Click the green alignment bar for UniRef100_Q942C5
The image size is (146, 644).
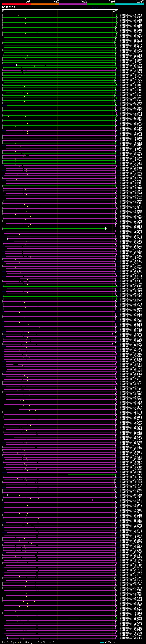coord(60,286)
